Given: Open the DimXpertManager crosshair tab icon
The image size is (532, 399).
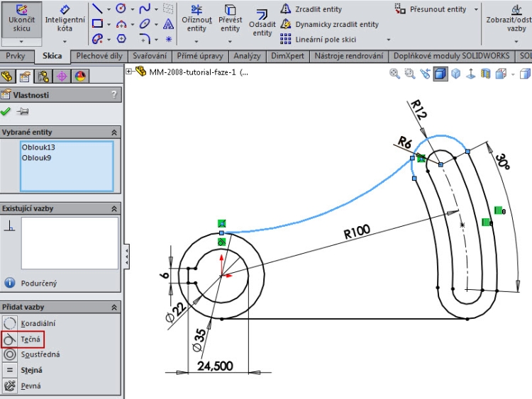Looking at the screenshot, I should 62,77.
